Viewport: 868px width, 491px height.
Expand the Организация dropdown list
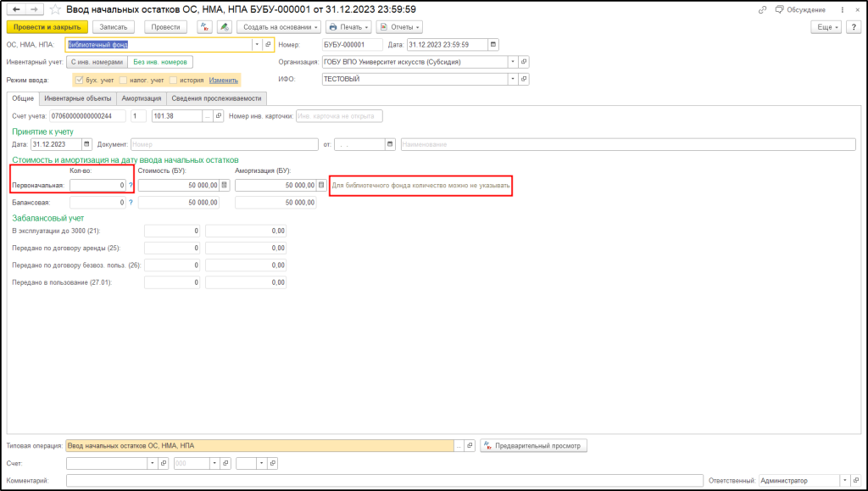[x=512, y=62]
